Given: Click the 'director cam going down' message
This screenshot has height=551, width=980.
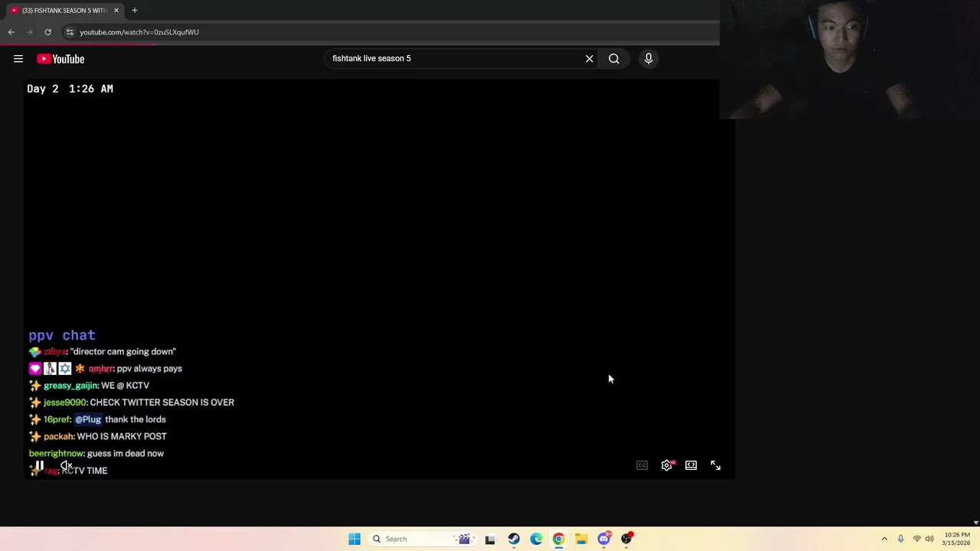Looking at the screenshot, I should 123,351.
